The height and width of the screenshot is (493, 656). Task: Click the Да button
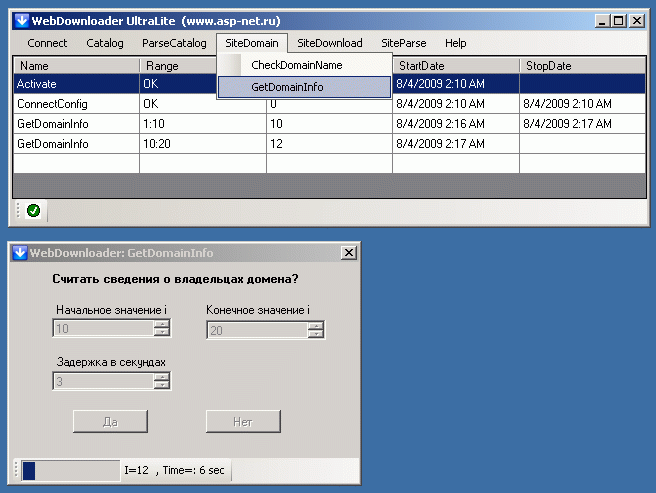pyautogui.click(x=110, y=421)
